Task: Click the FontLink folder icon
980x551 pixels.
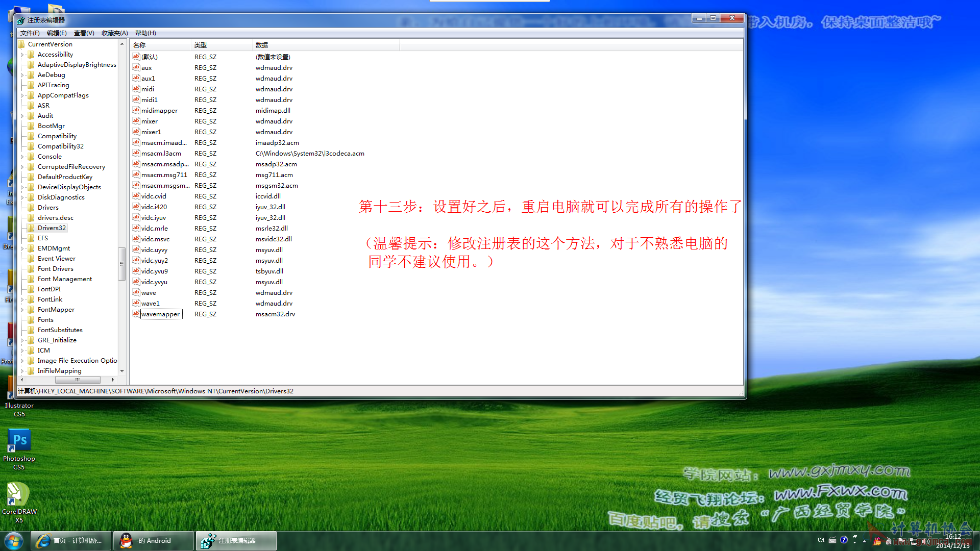Action: 31,299
